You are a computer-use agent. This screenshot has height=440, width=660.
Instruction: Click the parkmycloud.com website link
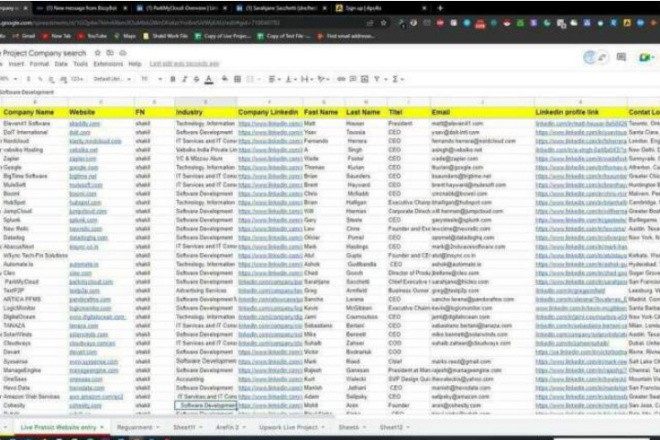coord(91,282)
